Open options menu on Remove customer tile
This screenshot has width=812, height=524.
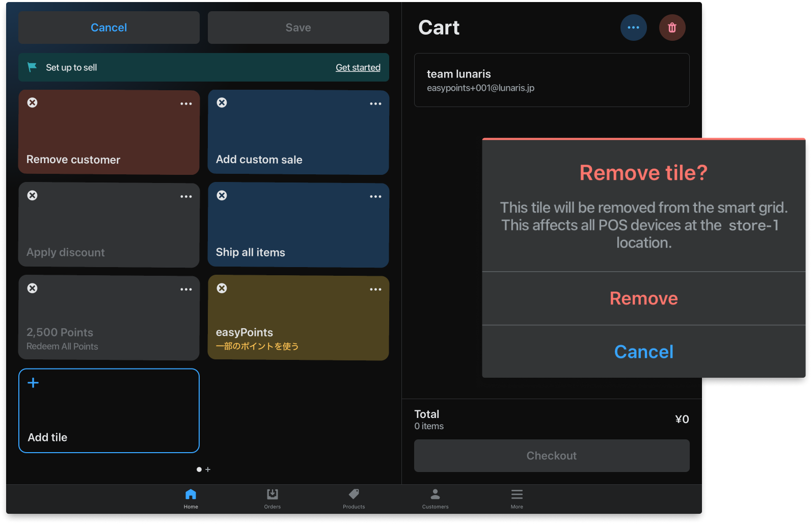pos(186,103)
